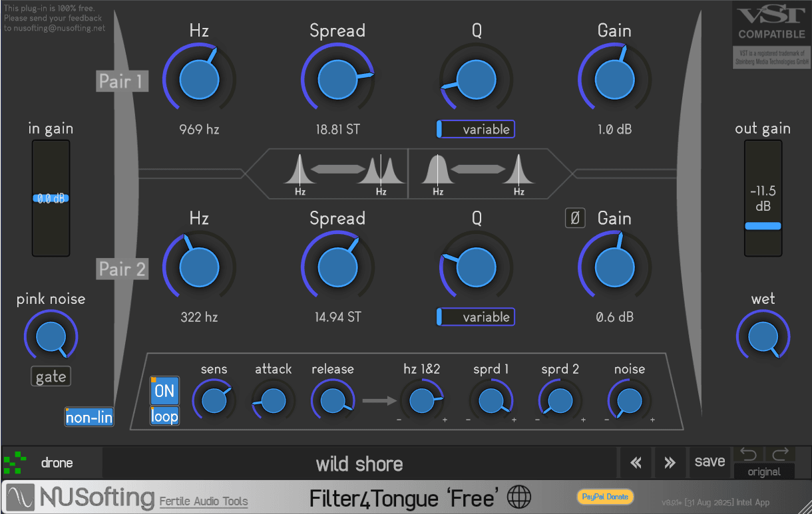The width and height of the screenshot is (812, 514).
Task: Toggle the envelope ON button
Action: 164,391
